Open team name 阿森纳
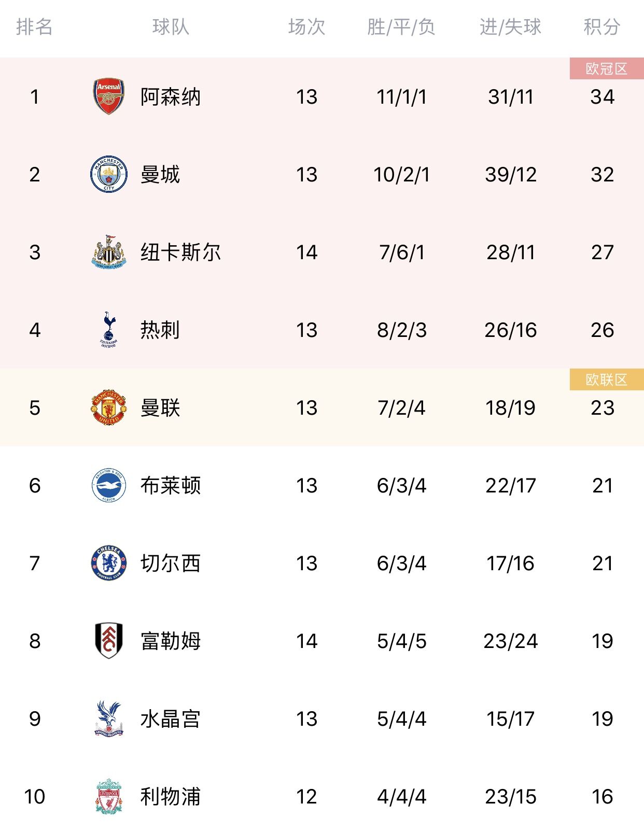The height and width of the screenshot is (832, 644). [x=171, y=97]
